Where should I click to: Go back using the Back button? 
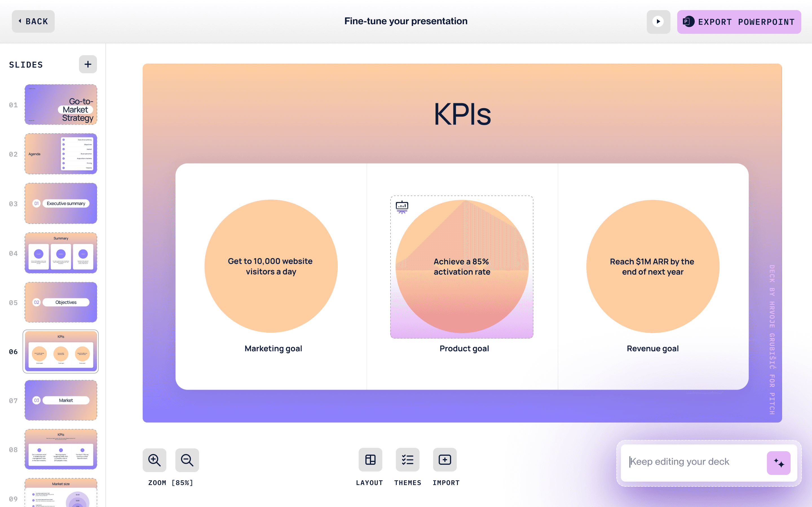(x=33, y=21)
